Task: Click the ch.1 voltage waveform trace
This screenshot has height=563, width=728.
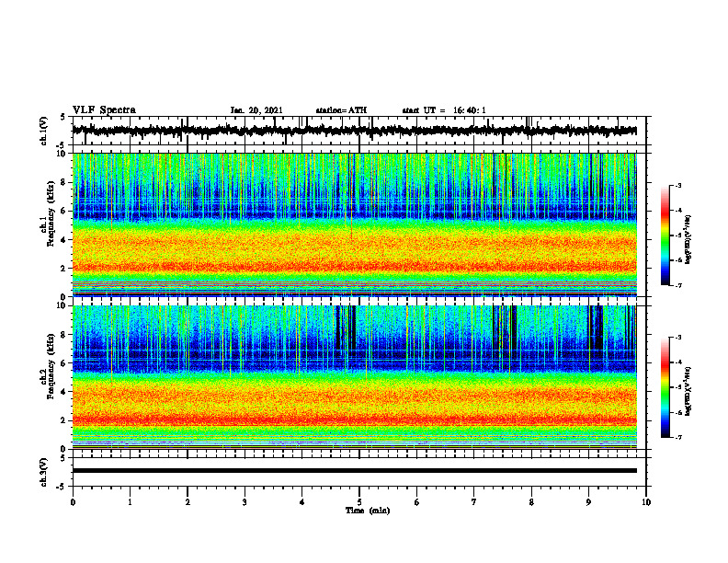Action: pyautogui.click(x=354, y=131)
